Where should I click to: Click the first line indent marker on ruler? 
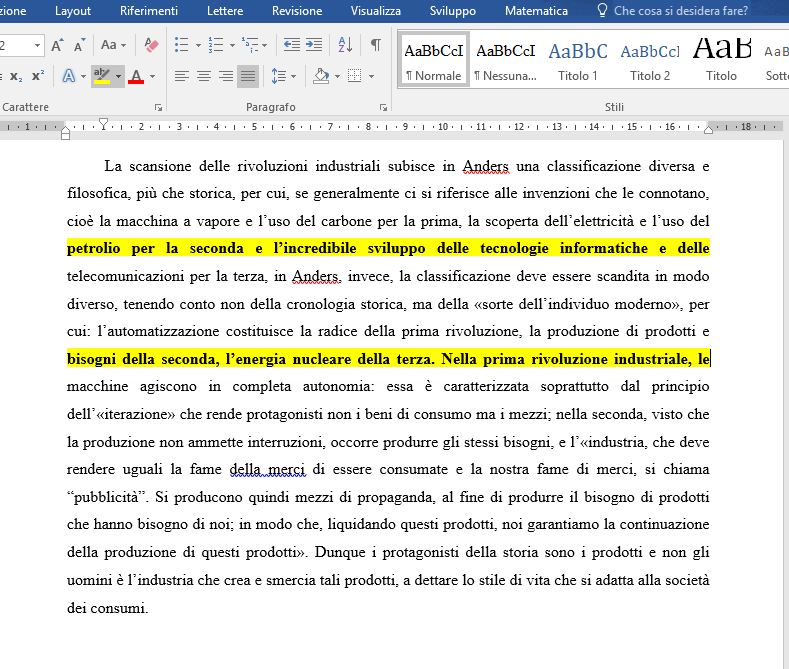pyautogui.click(x=103, y=123)
